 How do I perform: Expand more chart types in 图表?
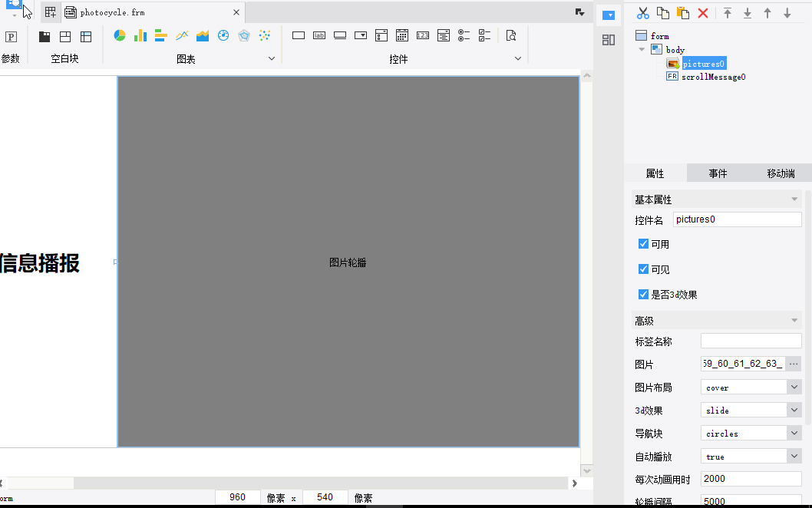point(272,58)
